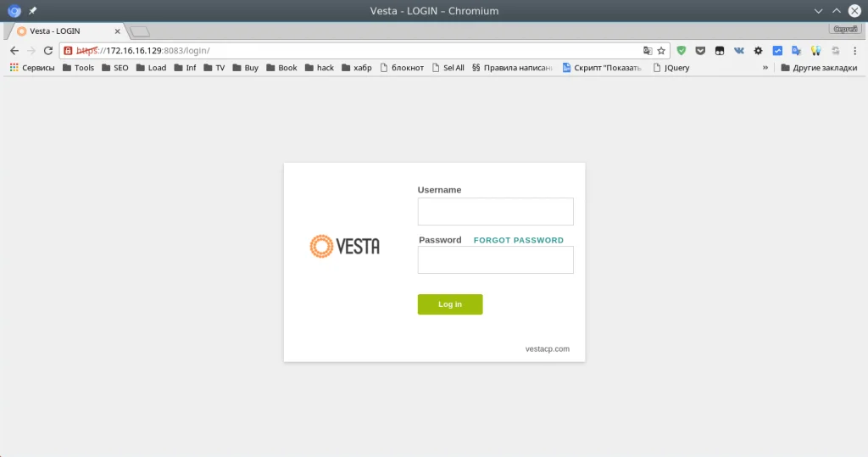Click the VK extension icon
This screenshot has width=868, height=457.
click(739, 50)
